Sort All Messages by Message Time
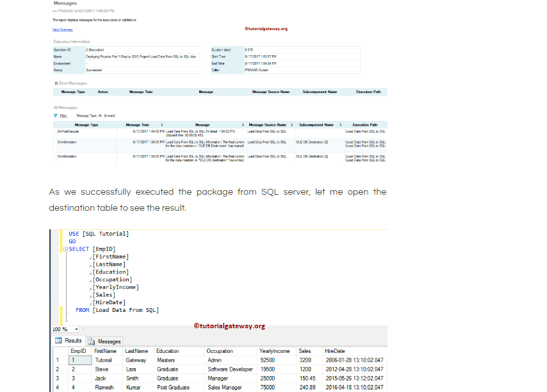The width and height of the screenshot is (547, 392). (162, 125)
